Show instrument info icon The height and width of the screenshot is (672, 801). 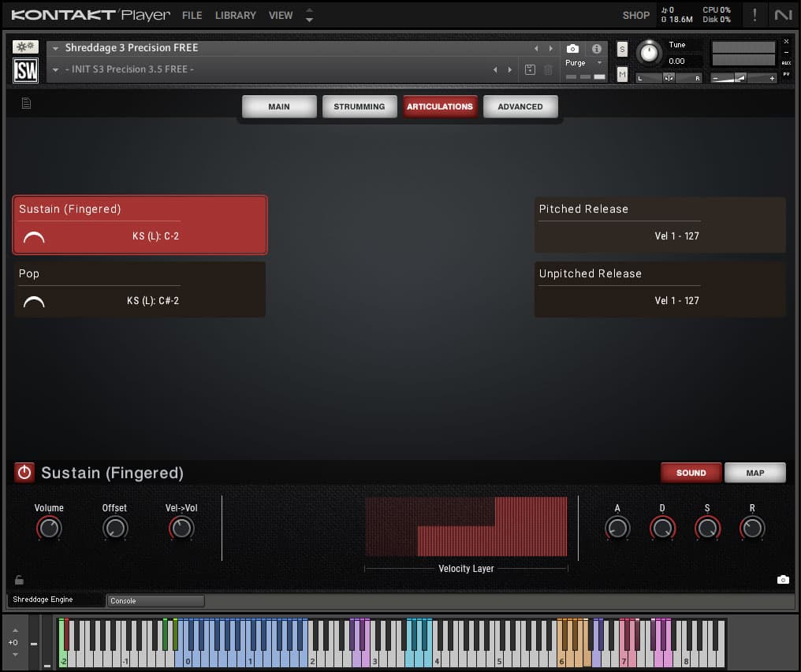point(596,49)
